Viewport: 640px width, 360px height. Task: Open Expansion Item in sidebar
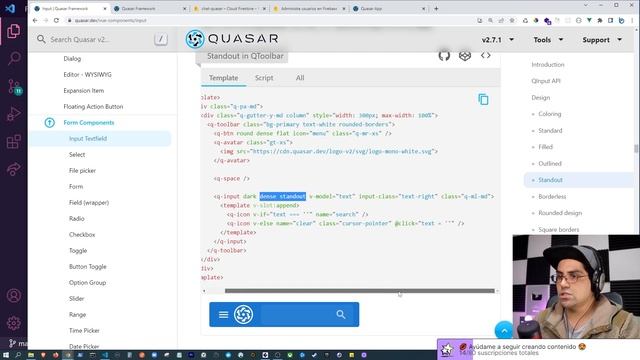84,90
